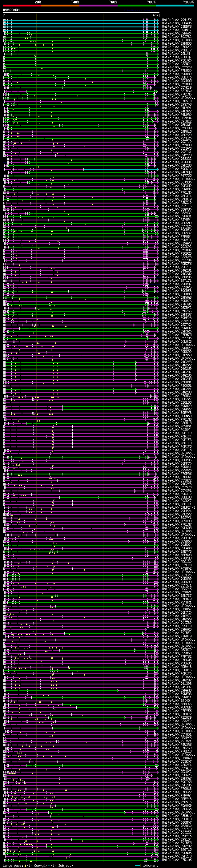This screenshot has width=197, height=868.
Task: Select the query name AV529431
Action: 11,10
